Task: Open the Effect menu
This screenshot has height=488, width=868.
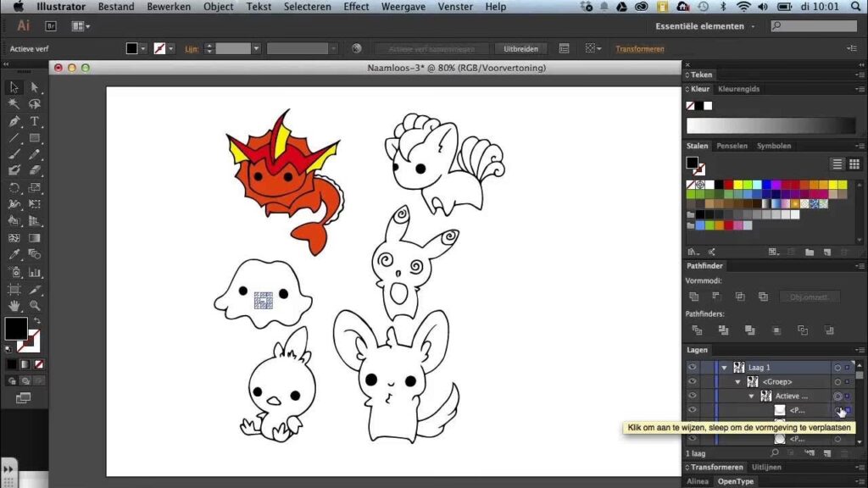Action: (356, 7)
